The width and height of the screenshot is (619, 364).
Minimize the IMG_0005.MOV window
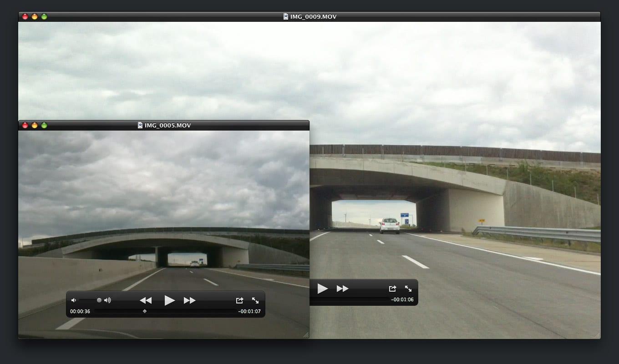pos(35,125)
